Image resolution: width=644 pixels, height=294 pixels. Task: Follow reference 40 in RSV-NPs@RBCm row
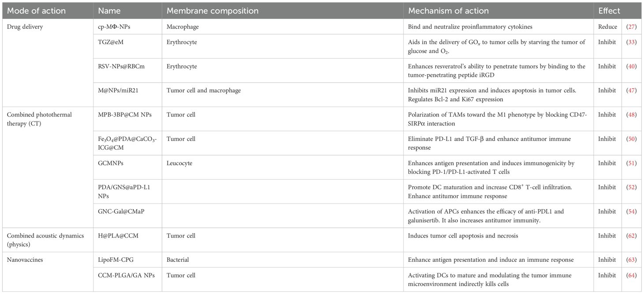pos(631,67)
